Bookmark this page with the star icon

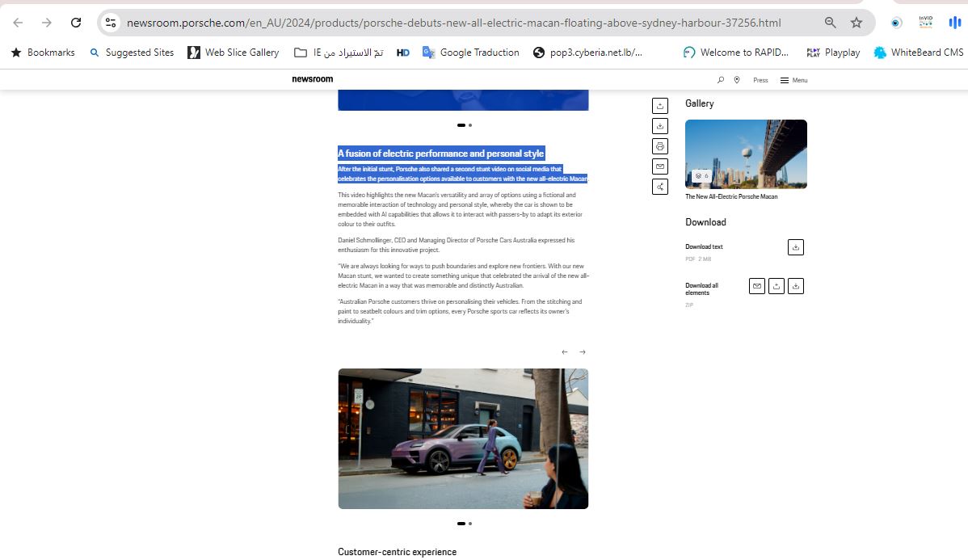856,23
